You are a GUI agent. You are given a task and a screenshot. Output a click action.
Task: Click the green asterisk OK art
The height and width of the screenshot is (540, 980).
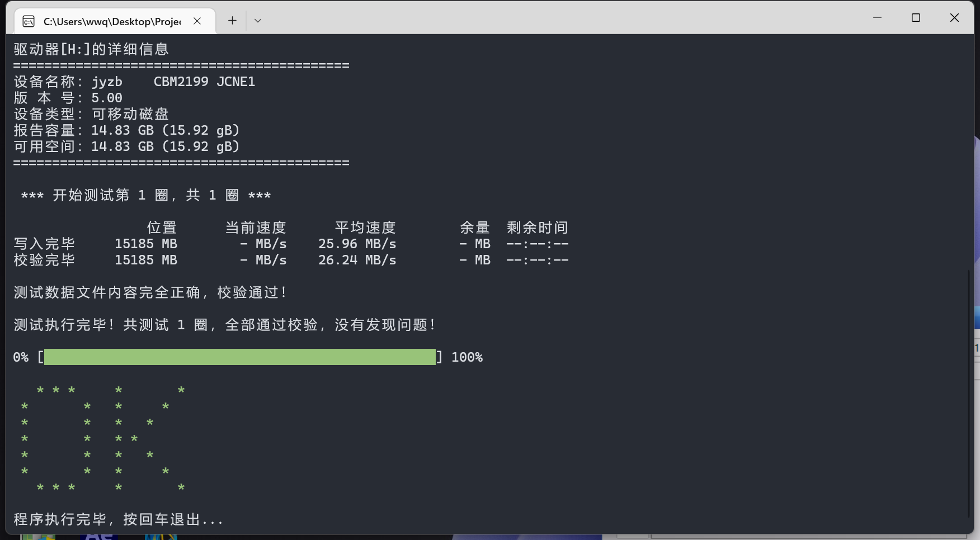tap(102, 439)
